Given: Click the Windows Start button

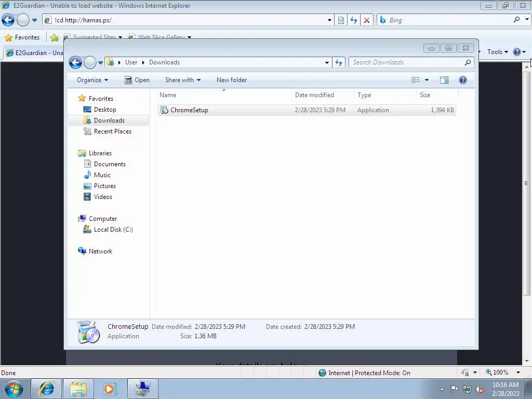Looking at the screenshot, I should click(x=14, y=389).
